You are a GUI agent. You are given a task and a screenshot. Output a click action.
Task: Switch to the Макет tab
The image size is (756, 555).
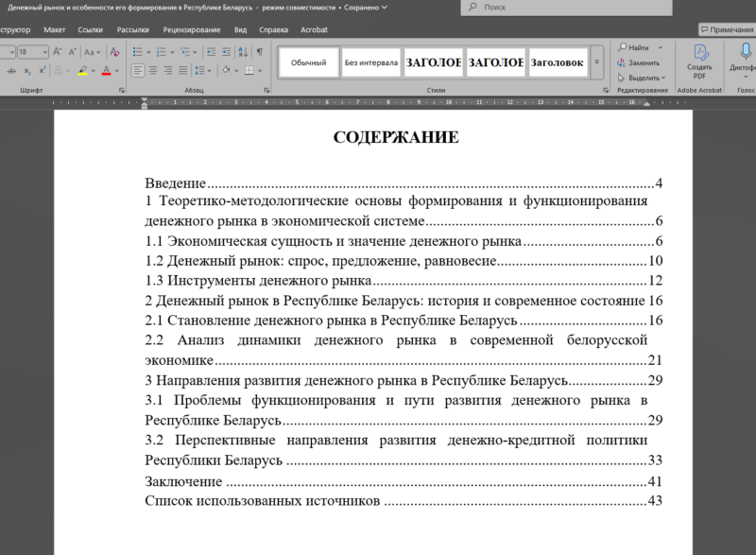55,29
